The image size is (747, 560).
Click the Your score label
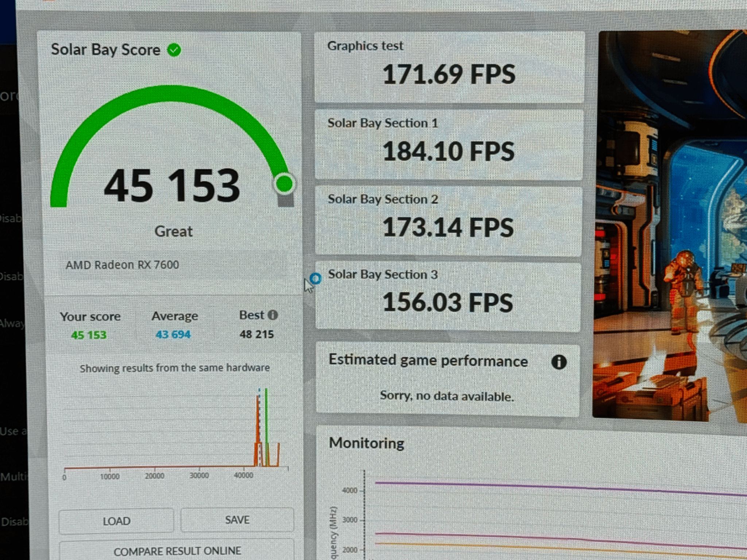point(90,316)
